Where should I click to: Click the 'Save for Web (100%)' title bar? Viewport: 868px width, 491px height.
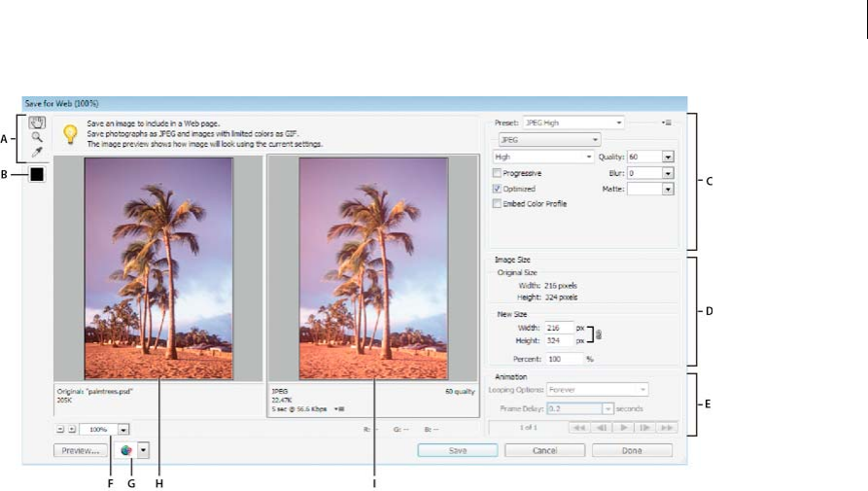[x=354, y=103]
